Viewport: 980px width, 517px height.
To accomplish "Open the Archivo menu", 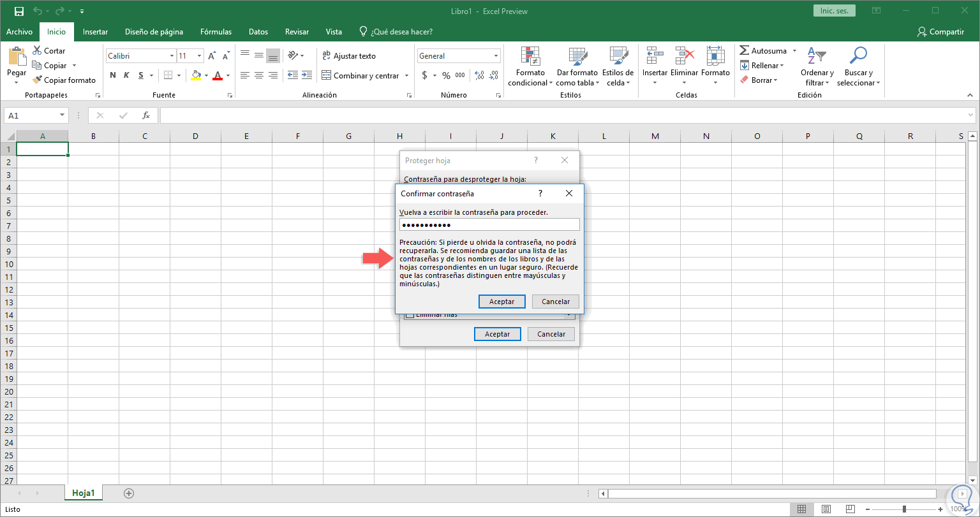I will click(x=19, y=32).
